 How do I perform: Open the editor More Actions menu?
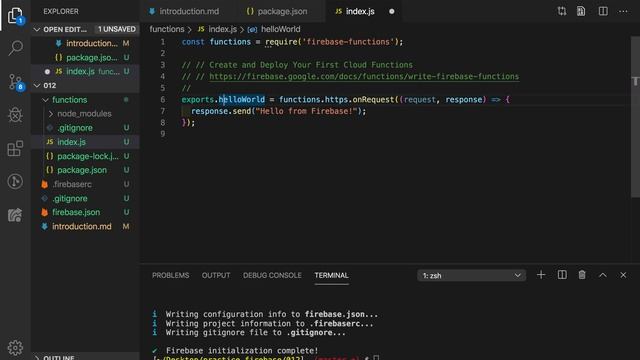coord(623,11)
